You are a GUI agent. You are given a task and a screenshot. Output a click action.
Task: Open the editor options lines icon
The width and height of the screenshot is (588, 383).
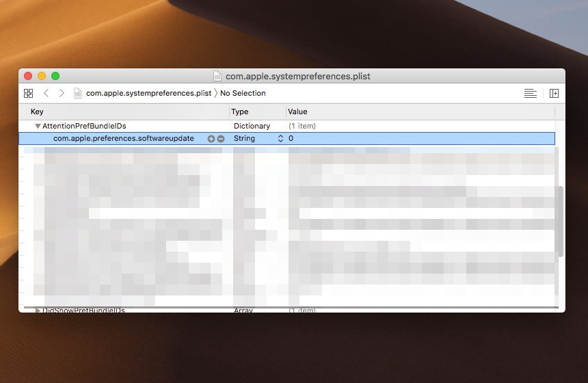(x=531, y=93)
